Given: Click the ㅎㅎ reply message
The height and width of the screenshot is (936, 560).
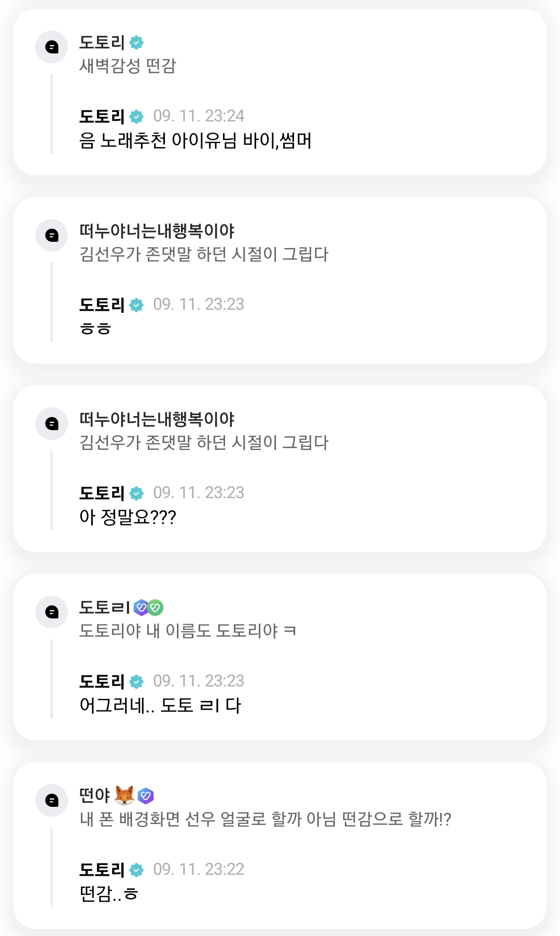Looking at the screenshot, I should [x=95, y=329].
